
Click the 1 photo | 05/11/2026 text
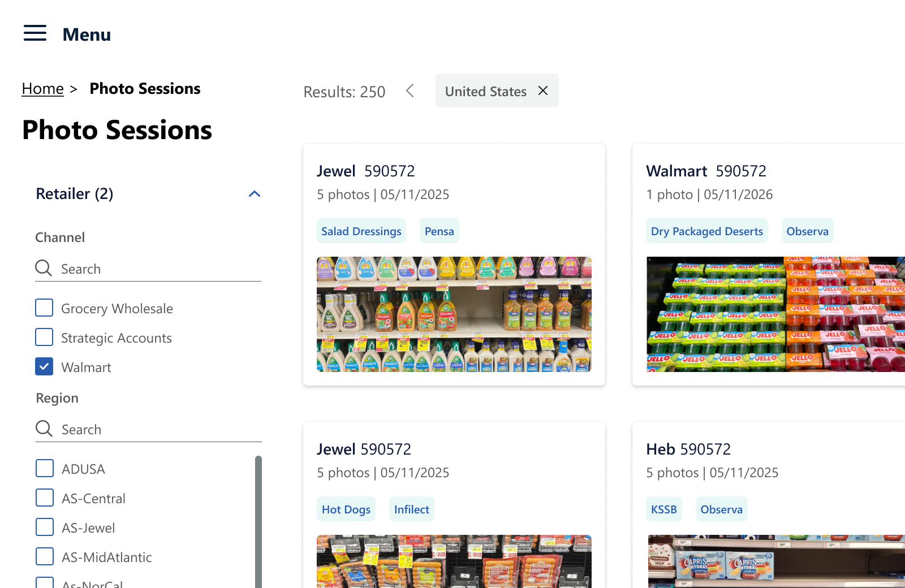[x=709, y=194]
